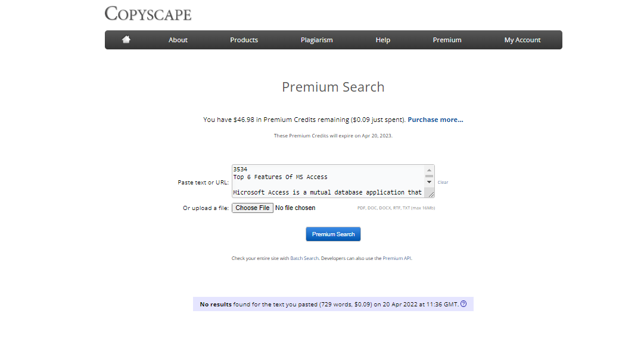The width and height of the screenshot is (644, 351).
Task: Click the Or upload a file label
Action: click(x=206, y=208)
